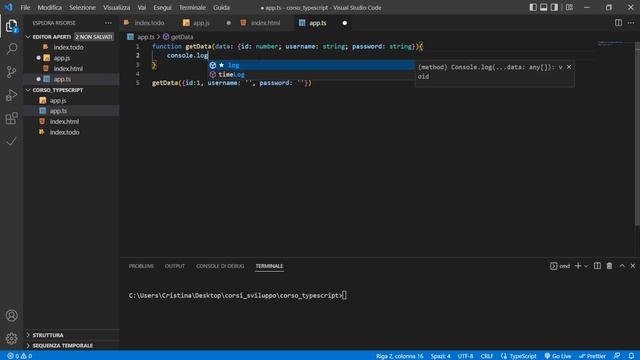The image size is (640, 360).
Task: Open the Todo checkmark view in activity bar
Action: point(11,141)
